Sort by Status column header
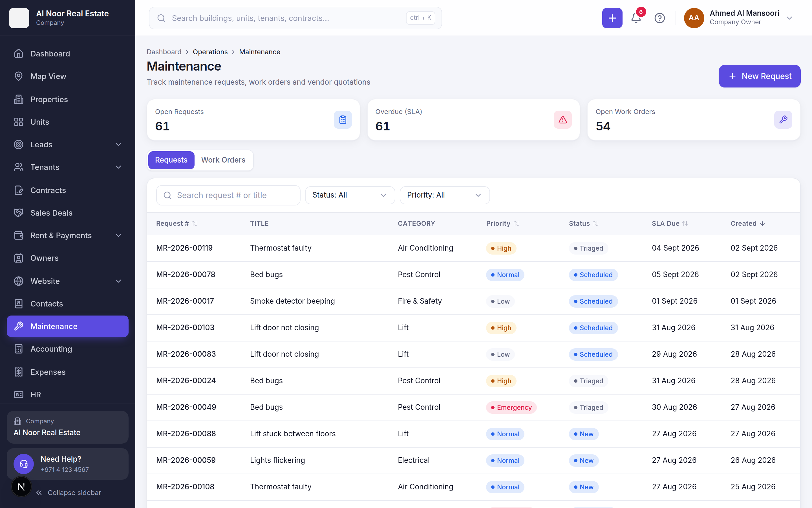 pos(584,224)
